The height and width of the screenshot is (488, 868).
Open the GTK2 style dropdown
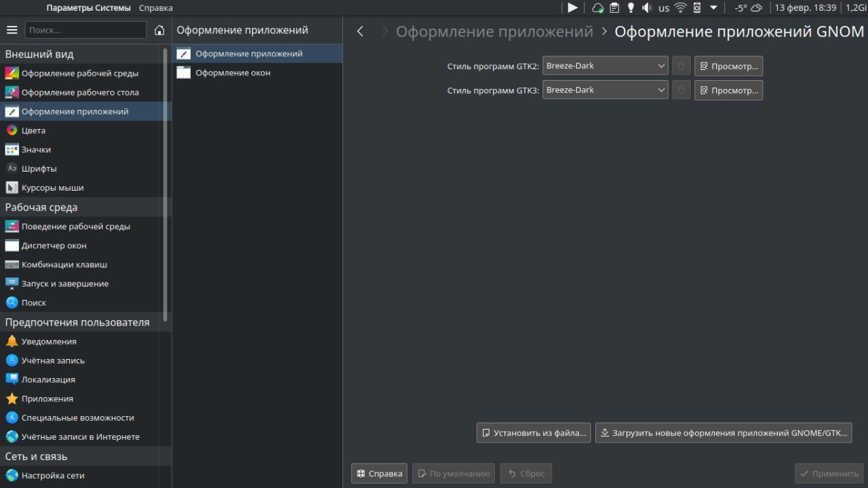point(605,66)
